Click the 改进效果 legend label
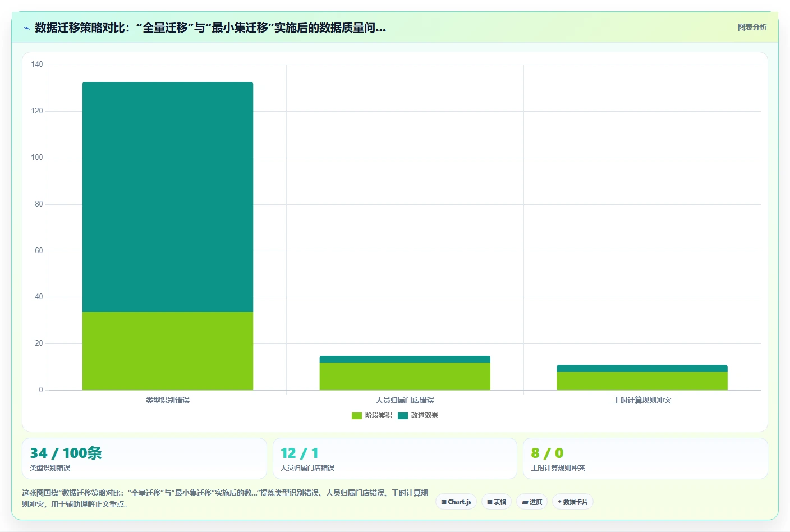 coord(425,415)
